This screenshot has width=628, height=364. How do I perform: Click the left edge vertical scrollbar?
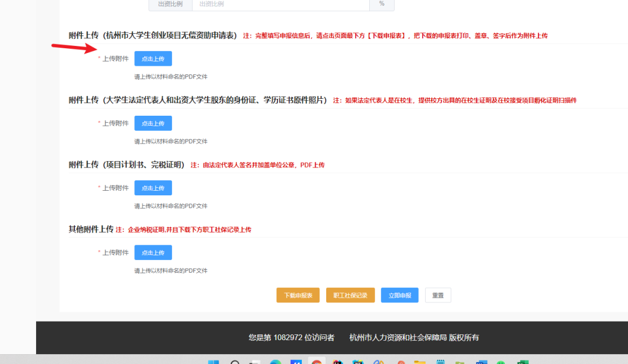click(x=6, y=174)
